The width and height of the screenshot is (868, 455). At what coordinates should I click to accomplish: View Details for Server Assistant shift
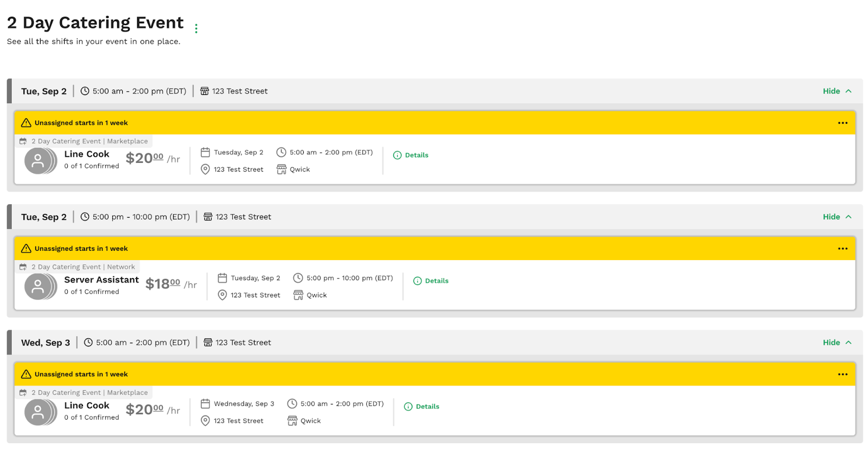click(431, 281)
